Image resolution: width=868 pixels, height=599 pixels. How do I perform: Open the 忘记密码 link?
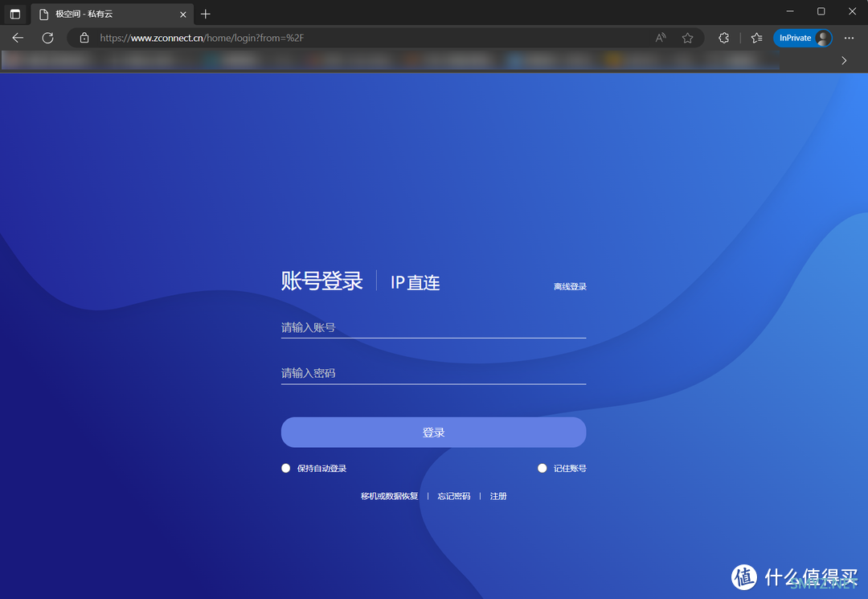pyautogui.click(x=454, y=496)
